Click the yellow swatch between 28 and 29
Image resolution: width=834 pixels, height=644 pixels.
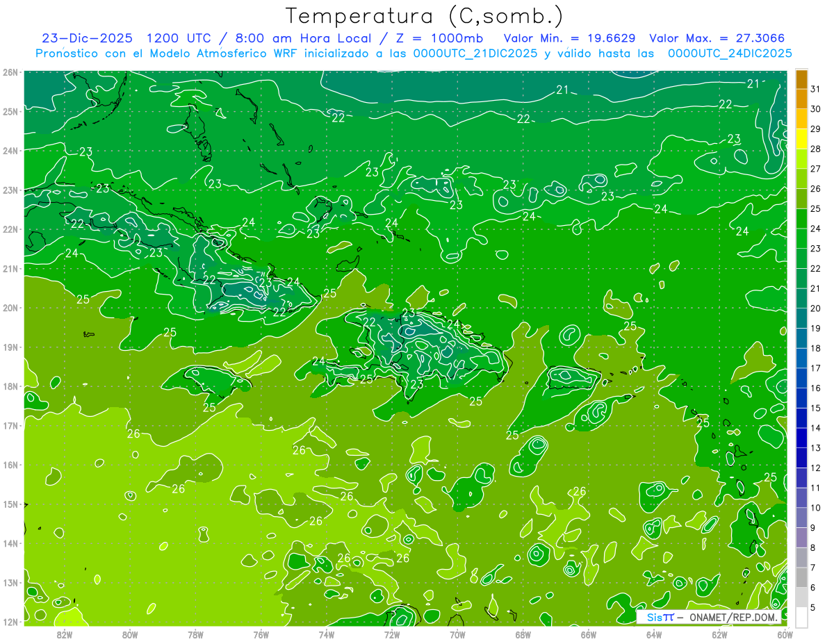(x=801, y=140)
